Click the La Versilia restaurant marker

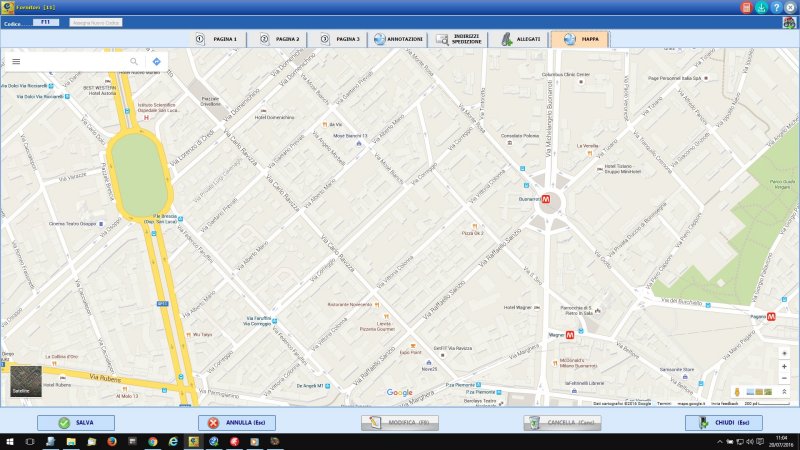(x=590, y=153)
